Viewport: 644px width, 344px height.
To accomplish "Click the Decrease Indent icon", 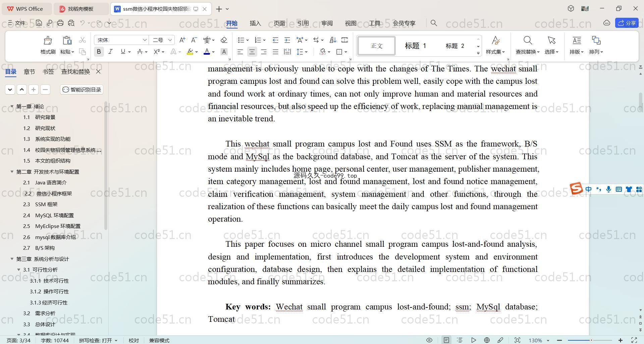I will (x=275, y=40).
